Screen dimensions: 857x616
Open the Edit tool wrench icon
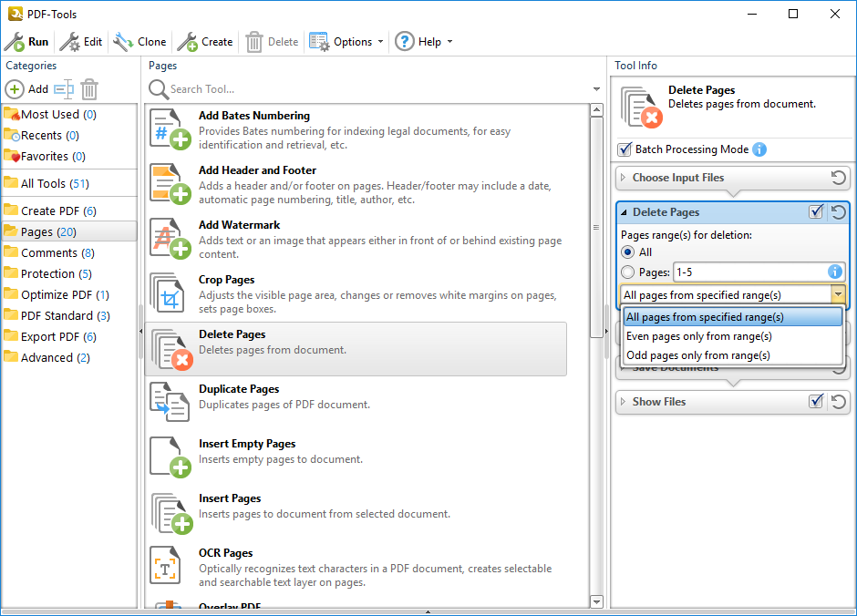70,42
